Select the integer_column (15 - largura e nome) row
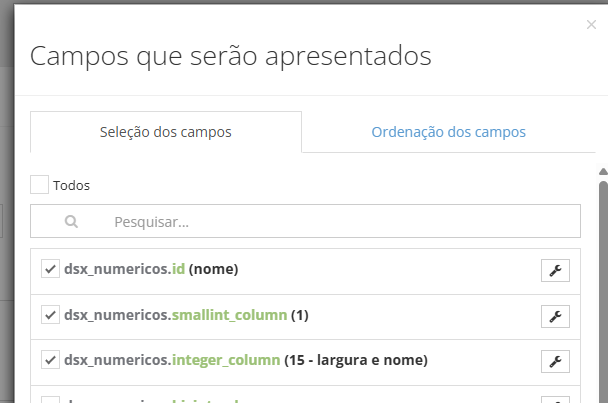 tap(245, 359)
